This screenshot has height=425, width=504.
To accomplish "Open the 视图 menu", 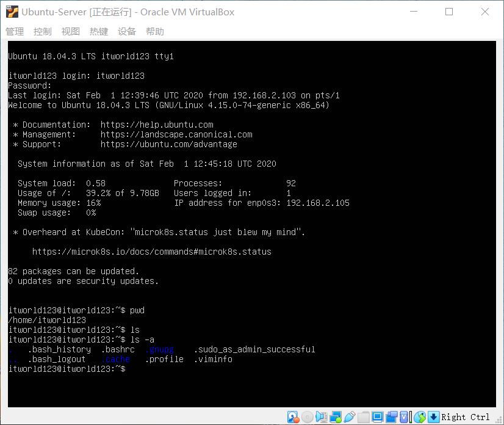I will (x=70, y=31).
